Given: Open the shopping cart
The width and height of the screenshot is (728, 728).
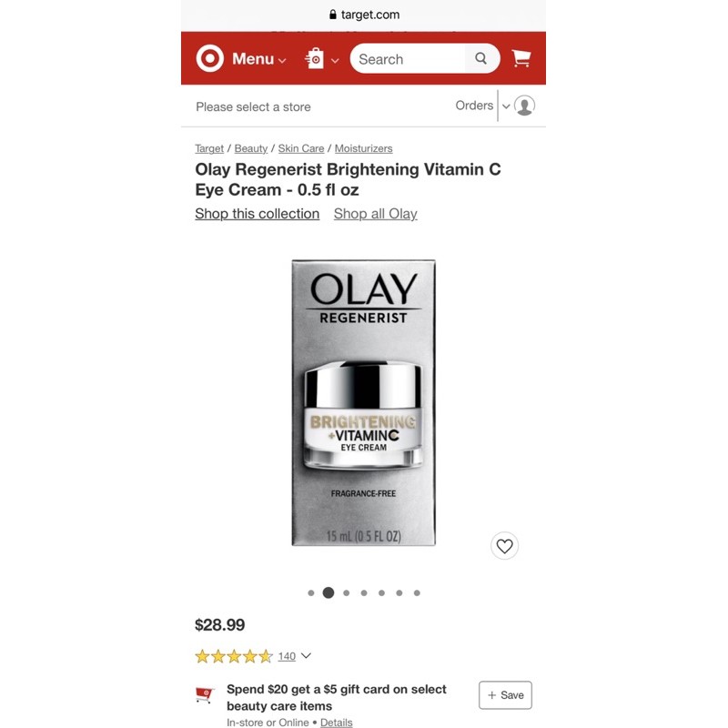Looking at the screenshot, I should [x=521, y=58].
